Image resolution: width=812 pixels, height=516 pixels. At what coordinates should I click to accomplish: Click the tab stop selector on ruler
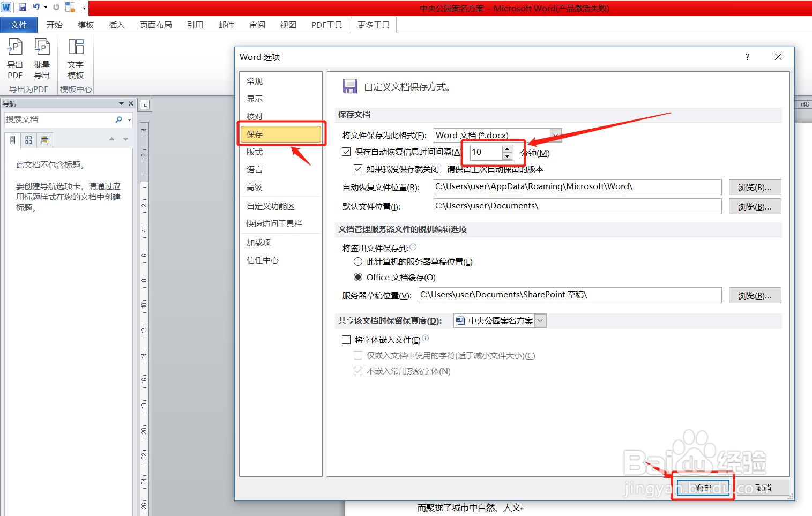[x=145, y=104]
